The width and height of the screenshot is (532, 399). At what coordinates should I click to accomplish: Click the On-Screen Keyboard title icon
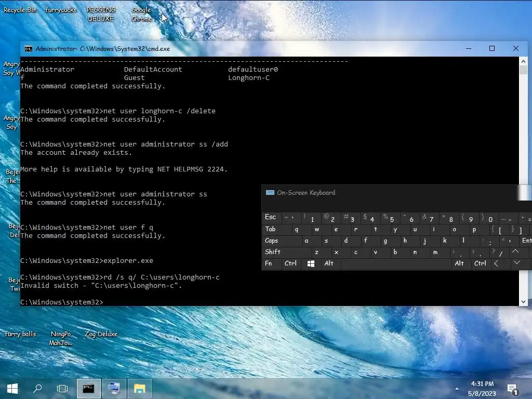[x=270, y=193]
